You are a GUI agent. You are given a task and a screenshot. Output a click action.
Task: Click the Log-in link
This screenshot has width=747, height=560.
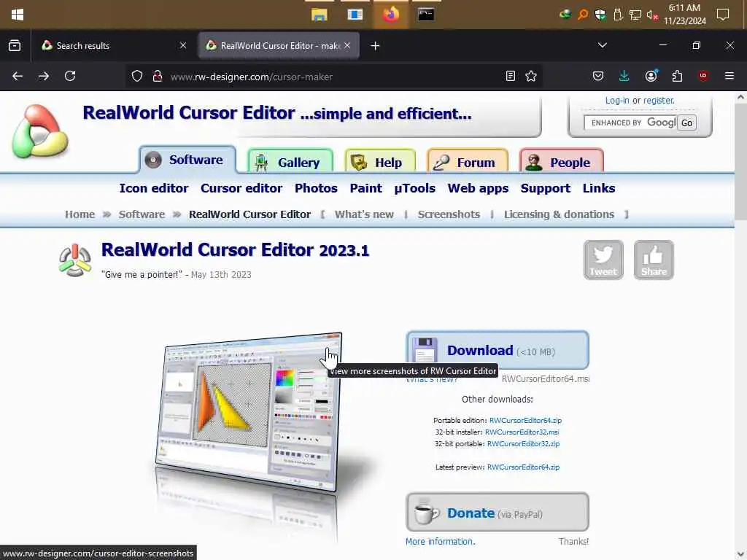point(617,101)
